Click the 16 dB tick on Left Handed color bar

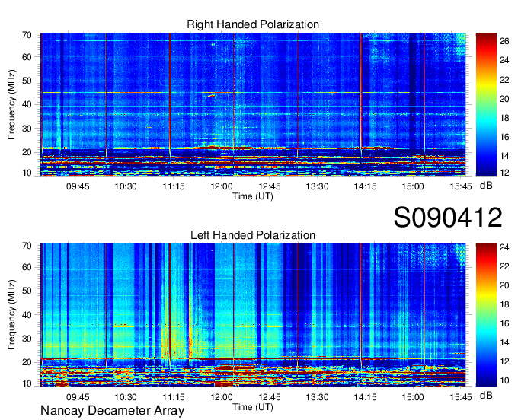(504, 323)
